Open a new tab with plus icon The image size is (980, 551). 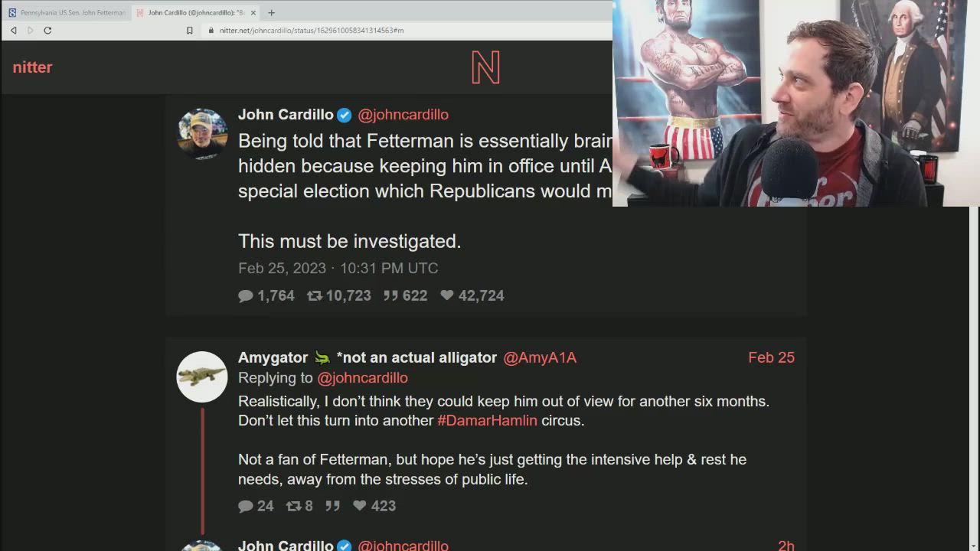tap(271, 12)
